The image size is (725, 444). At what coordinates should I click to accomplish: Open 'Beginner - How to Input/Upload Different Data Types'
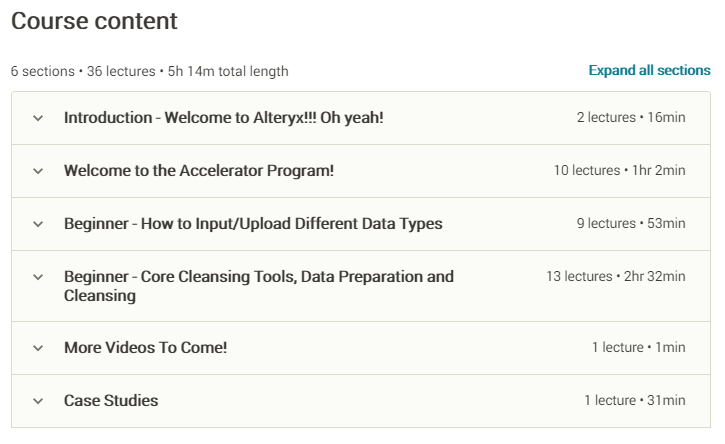[x=253, y=224]
